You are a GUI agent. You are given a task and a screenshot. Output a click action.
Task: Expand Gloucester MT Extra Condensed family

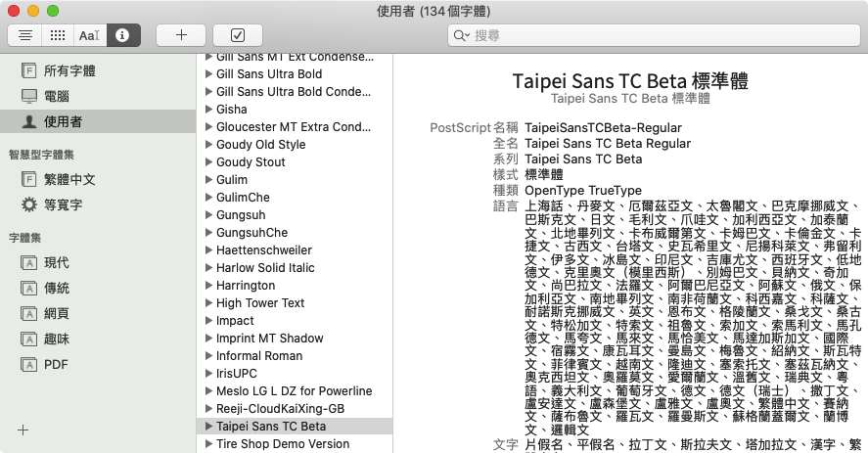208,127
